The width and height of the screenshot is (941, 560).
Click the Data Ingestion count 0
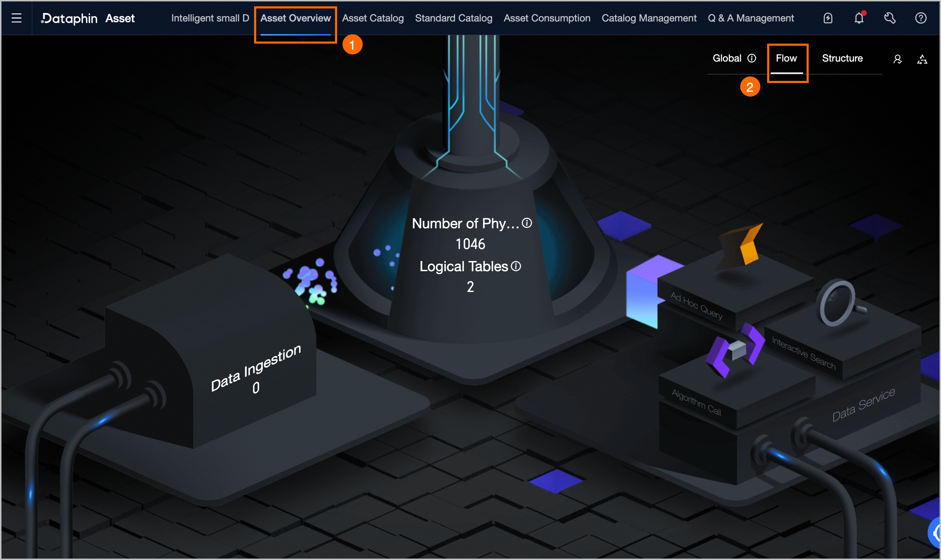[256, 388]
